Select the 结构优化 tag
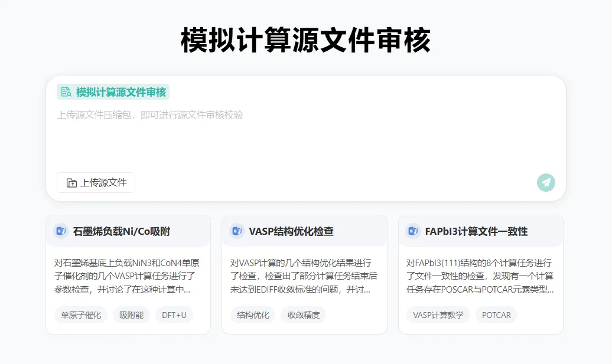This screenshot has height=364, width=612. point(253,315)
